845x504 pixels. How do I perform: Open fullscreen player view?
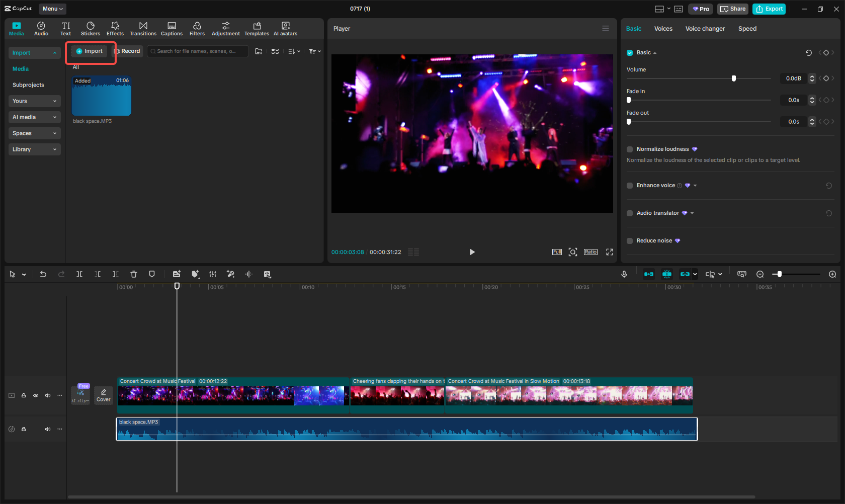[x=610, y=252]
